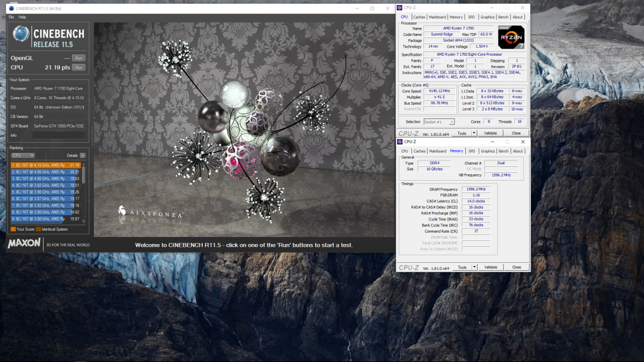Click the Ryzen 7 logo in CPU-Z
This screenshot has width=644, height=362.
click(511, 36)
